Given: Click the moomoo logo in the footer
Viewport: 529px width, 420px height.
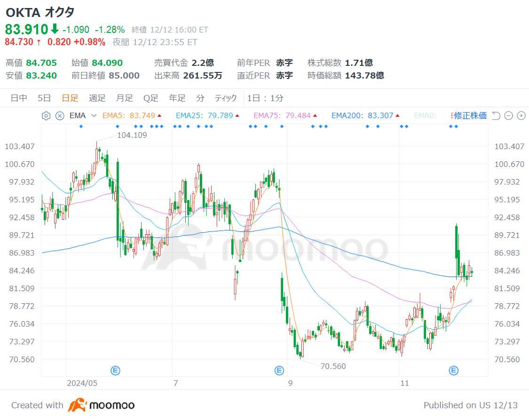Looking at the screenshot, I should [x=101, y=405].
